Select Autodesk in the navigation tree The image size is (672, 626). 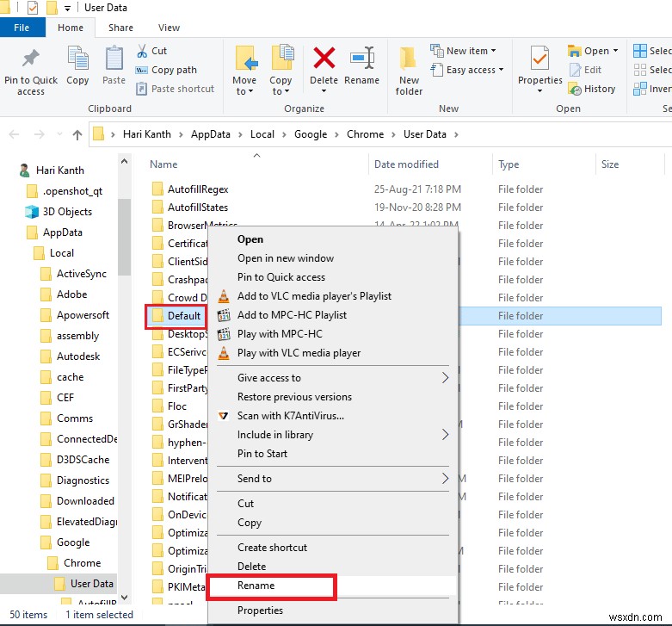pos(78,356)
